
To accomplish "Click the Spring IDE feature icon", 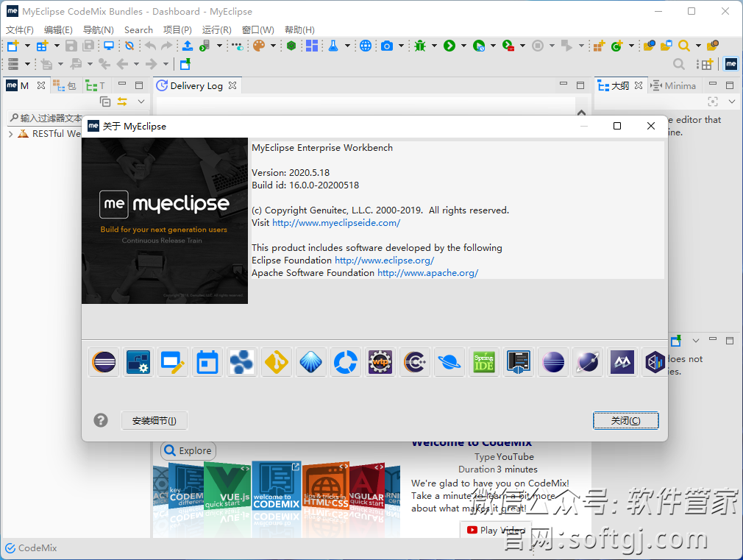I will (x=484, y=362).
